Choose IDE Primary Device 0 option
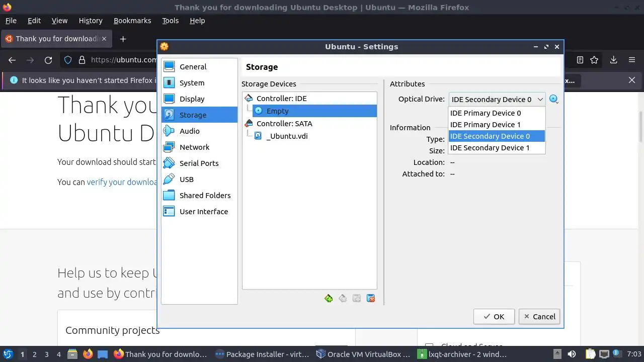 pyautogui.click(x=497, y=113)
